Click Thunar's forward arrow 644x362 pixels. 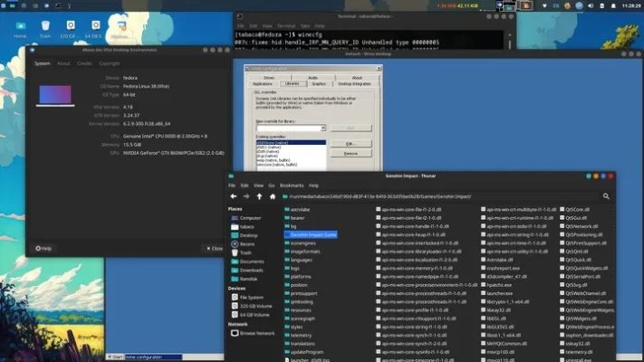246,196
